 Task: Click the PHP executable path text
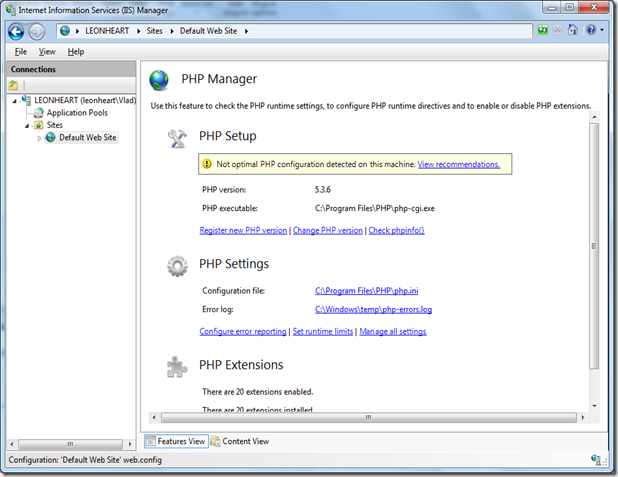coord(375,209)
